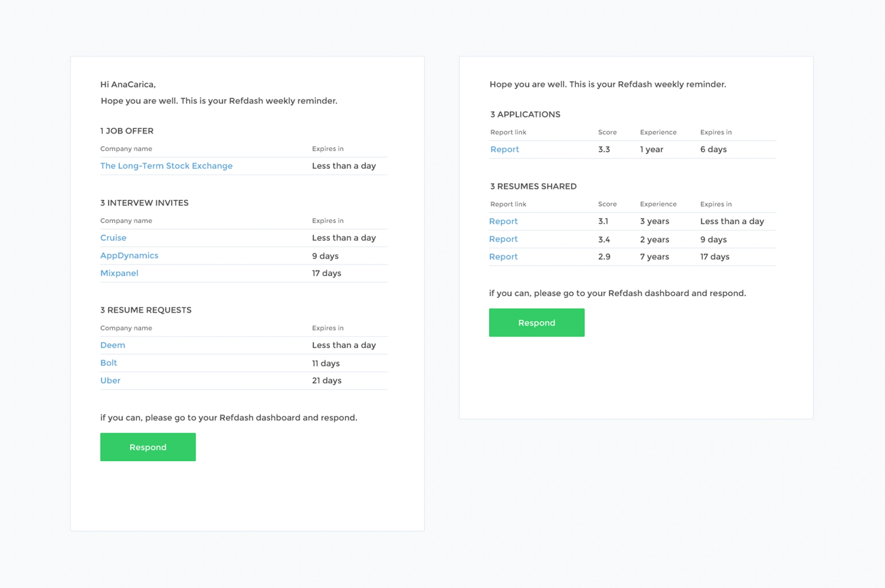Open the Cruise interview invite link
This screenshot has height=588, width=885.
(x=113, y=238)
